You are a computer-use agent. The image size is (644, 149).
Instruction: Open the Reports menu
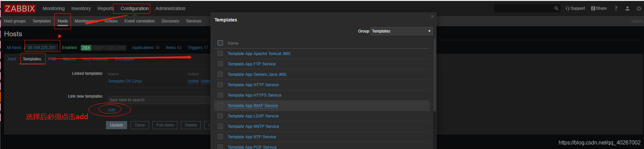(x=106, y=8)
